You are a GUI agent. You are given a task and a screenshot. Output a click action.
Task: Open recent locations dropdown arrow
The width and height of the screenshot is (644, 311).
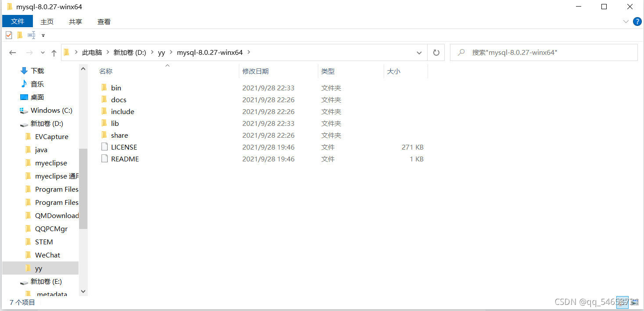[x=43, y=53]
